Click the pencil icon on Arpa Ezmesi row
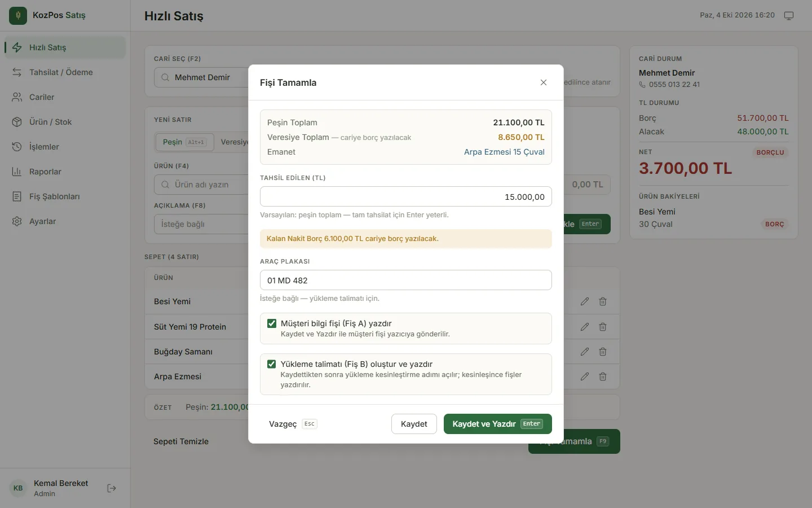The image size is (812, 508). [x=585, y=376]
